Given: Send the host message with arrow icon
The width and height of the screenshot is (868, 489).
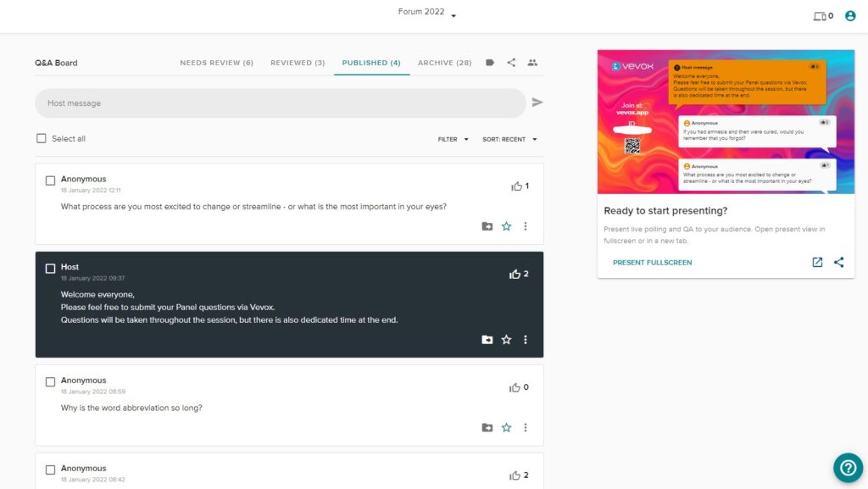Looking at the screenshot, I should point(537,103).
